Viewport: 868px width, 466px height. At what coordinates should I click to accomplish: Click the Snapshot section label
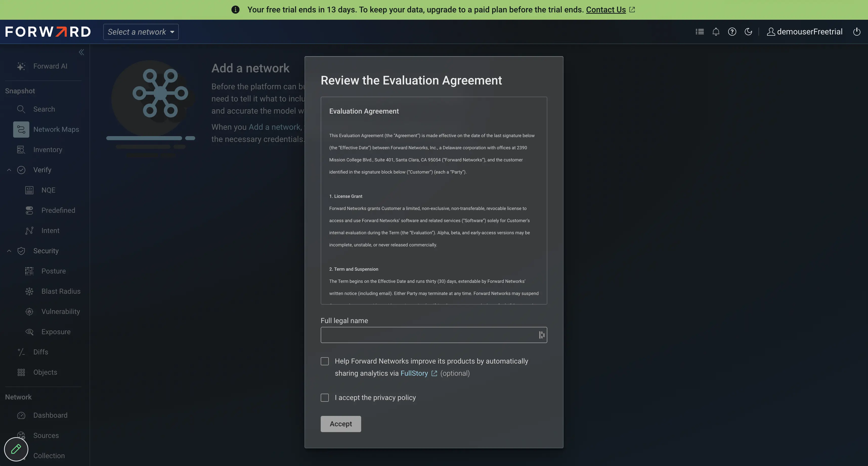20,91
